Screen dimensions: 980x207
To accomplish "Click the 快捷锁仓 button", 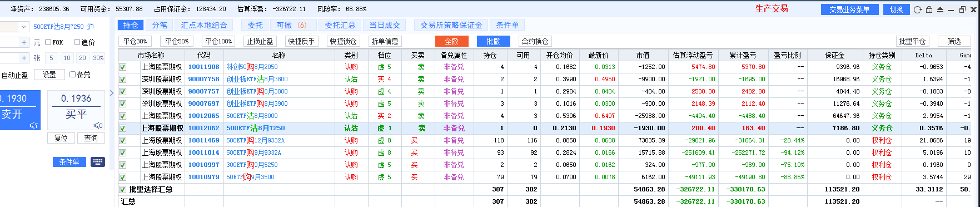I will click(x=344, y=41).
